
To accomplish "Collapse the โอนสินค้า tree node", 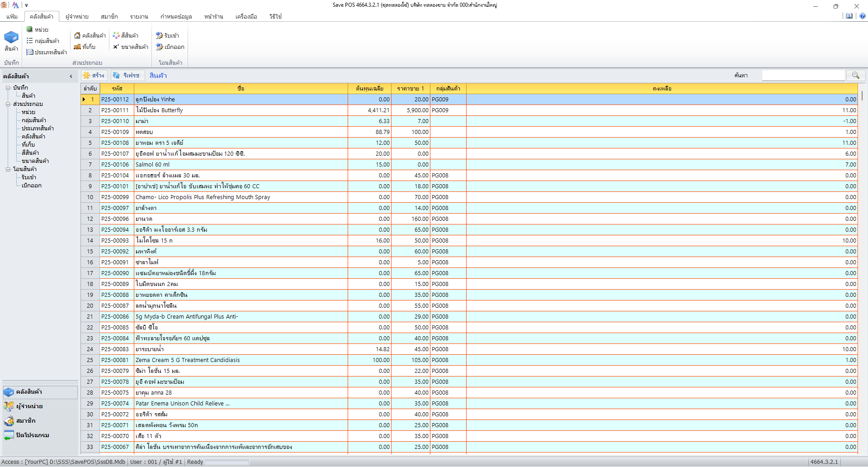I will coord(8,169).
